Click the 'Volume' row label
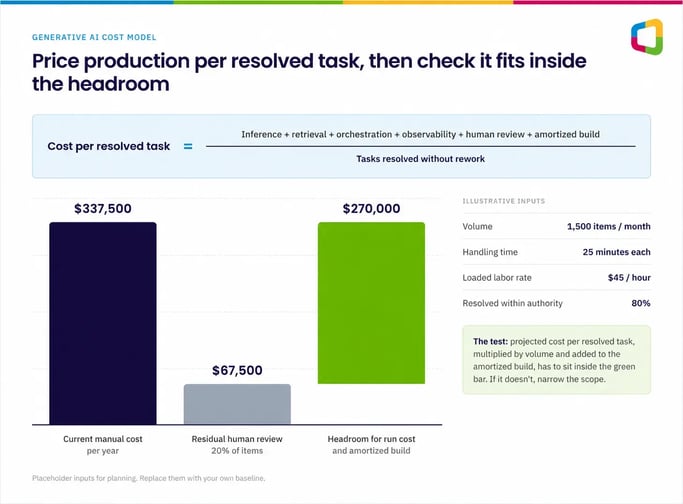Screen dimensions: 683x504 pos(477,227)
